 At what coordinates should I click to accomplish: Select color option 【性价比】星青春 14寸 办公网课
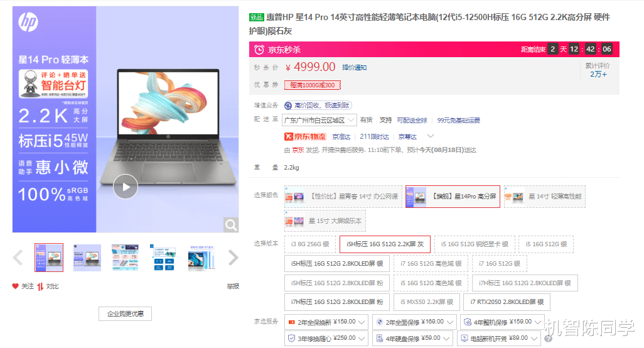pos(343,197)
